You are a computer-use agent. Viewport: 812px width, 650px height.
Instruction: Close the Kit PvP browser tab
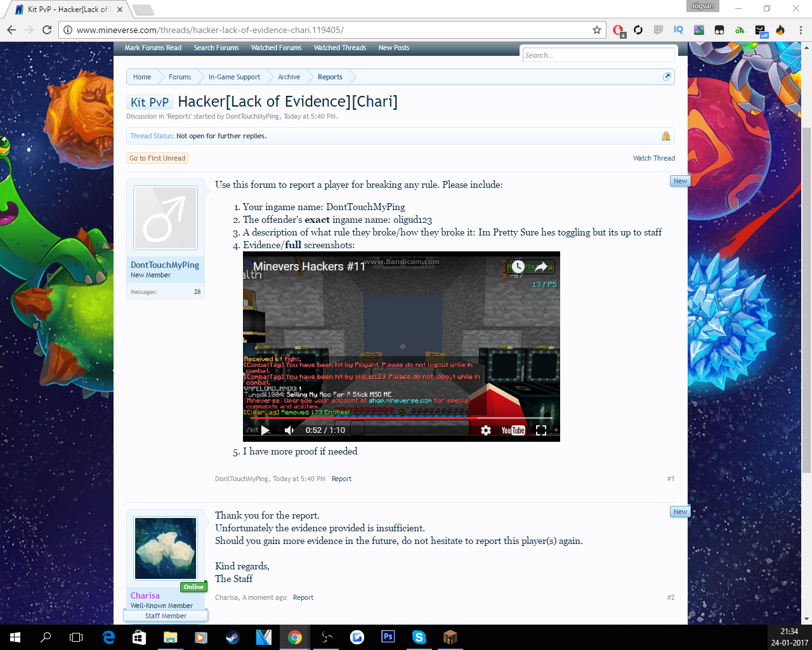pos(120,10)
